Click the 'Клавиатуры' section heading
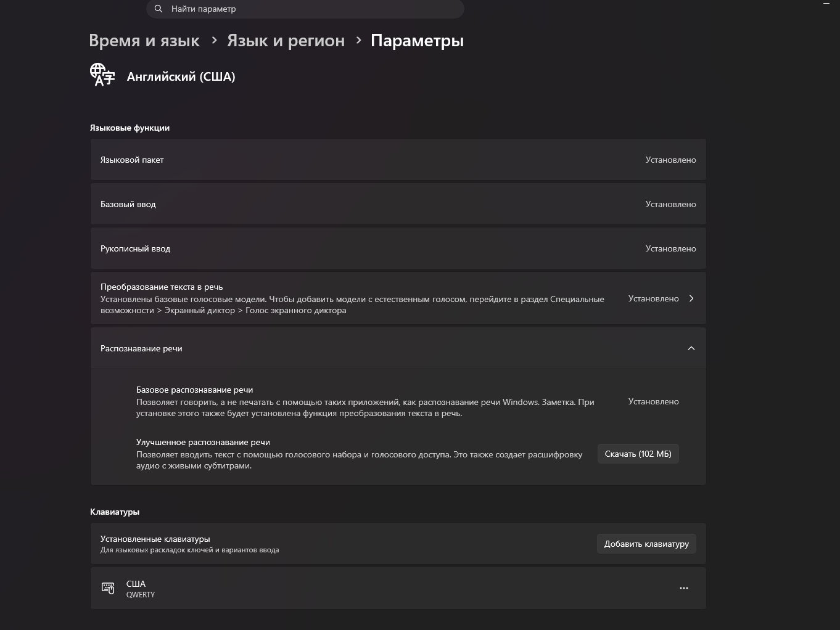Screen dimensions: 840x630 click(x=115, y=512)
